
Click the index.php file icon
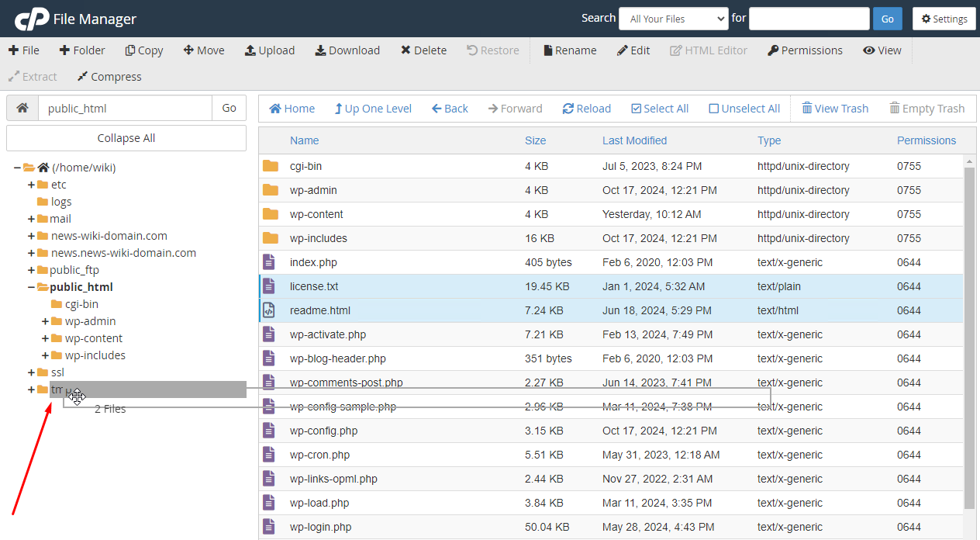click(x=269, y=262)
